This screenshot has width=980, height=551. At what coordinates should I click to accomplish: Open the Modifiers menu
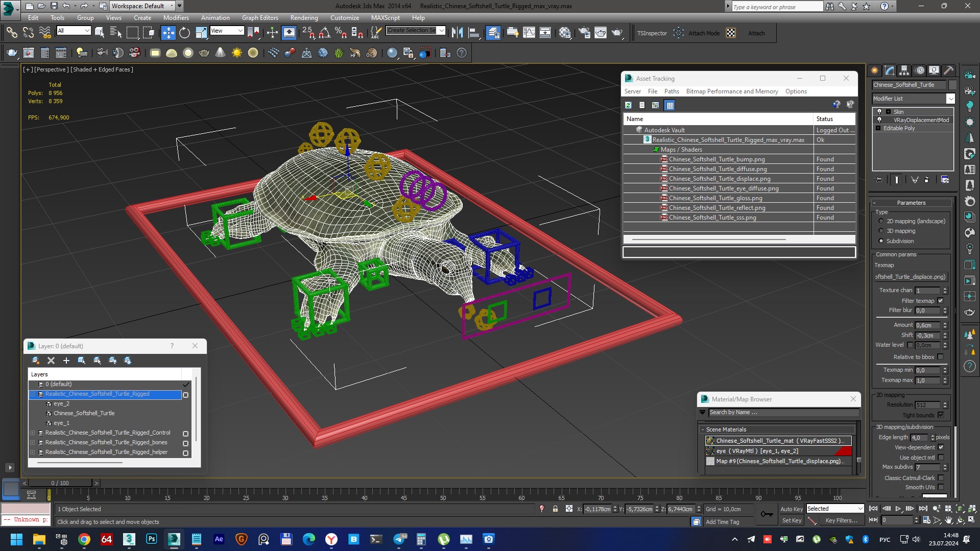[176, 17]
